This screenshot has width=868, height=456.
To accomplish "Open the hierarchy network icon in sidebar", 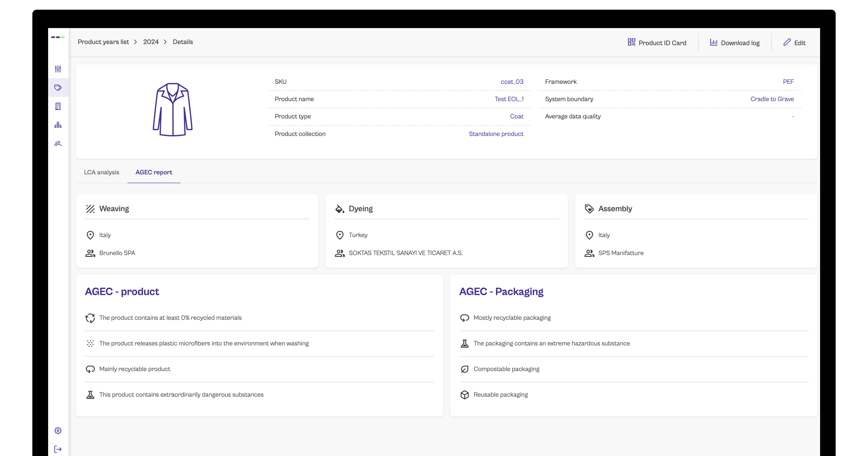I will (x=58, y=125).
